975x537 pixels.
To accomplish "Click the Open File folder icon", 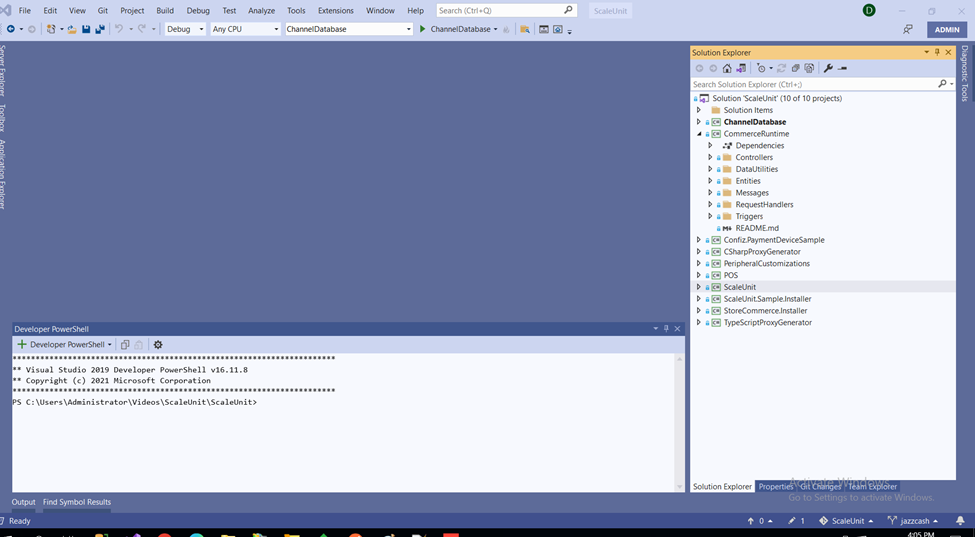I will 72,29.
